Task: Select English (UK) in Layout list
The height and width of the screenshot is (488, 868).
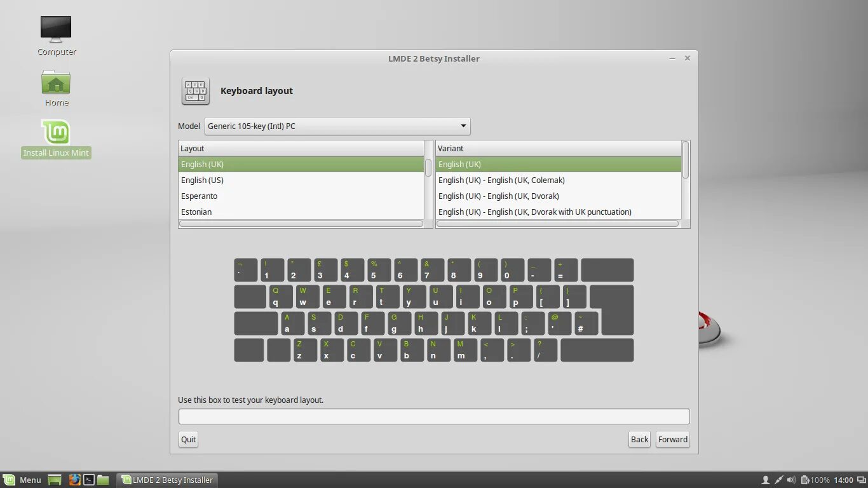Action: (301, 164)
